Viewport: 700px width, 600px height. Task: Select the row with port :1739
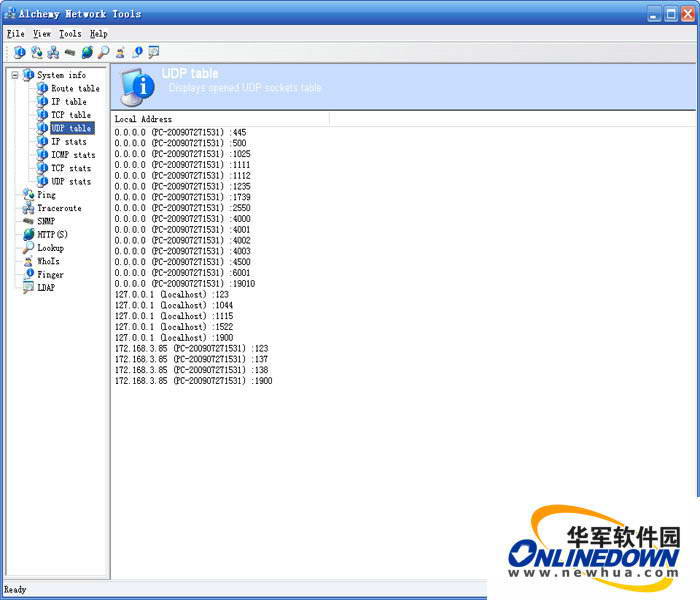tap(183, 197)
